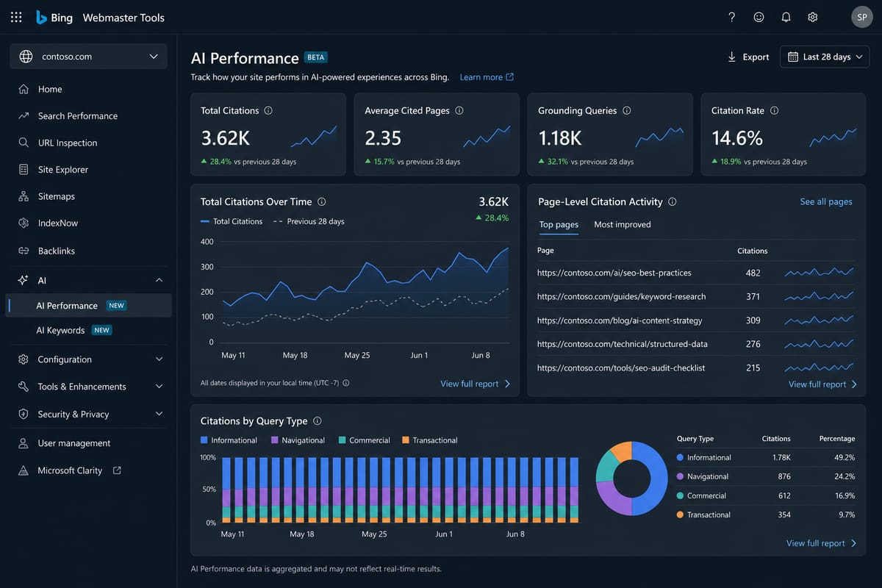882x588 pixels.
Task: Open the feedback smiley icon
Action: (759, 17)
